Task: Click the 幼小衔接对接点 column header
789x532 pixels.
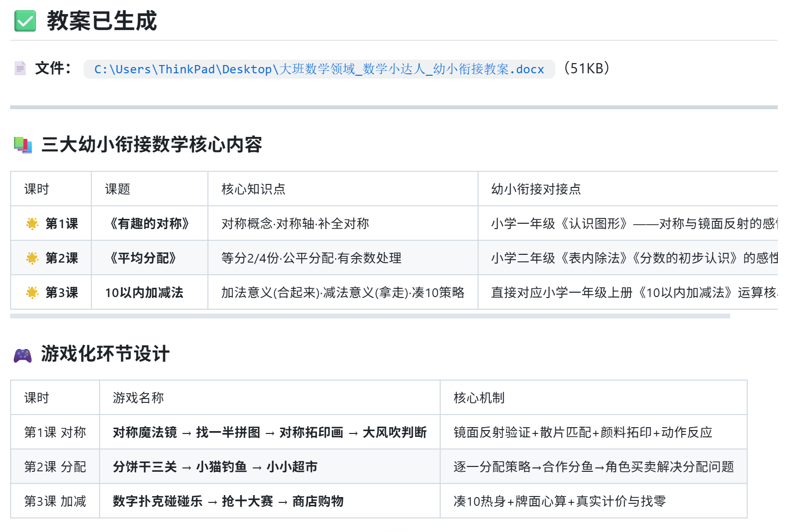Action: pyautogui.click(x=628, y=189)
